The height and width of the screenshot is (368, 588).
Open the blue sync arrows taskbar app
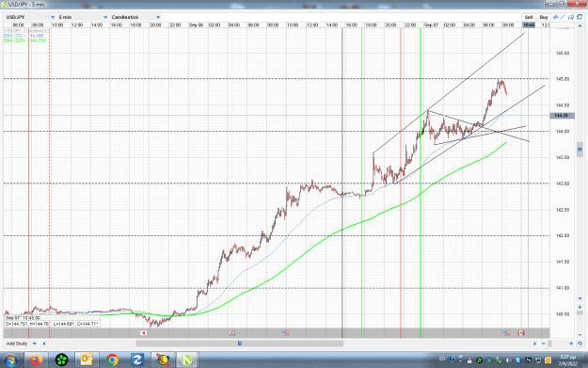coord(137,360)
